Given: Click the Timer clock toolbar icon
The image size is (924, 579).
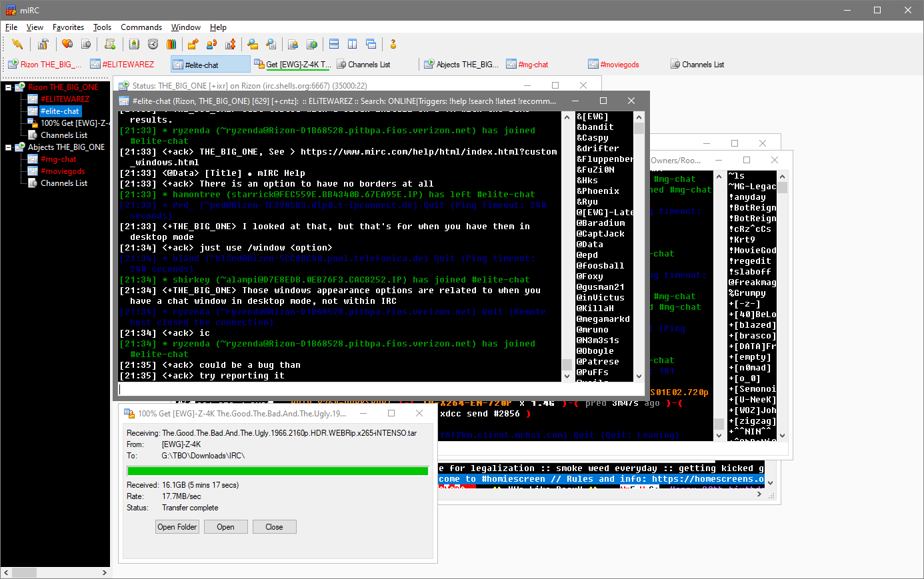Looking at the screenshot, I should [x=153, y=44].
